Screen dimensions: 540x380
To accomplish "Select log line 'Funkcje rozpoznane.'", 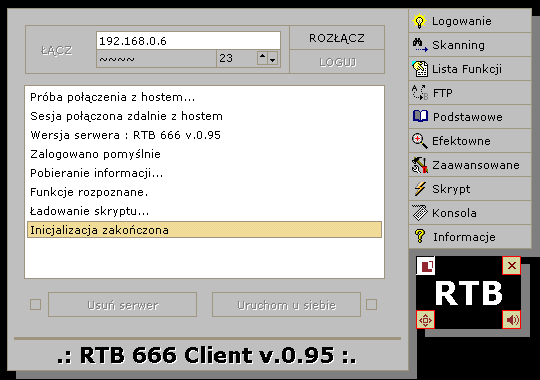I will 204,192.
